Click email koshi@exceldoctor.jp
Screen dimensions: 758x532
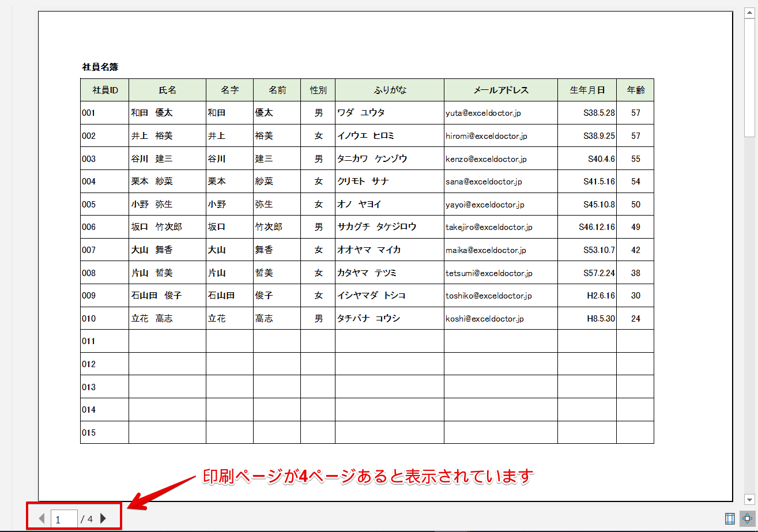point(485,319)
